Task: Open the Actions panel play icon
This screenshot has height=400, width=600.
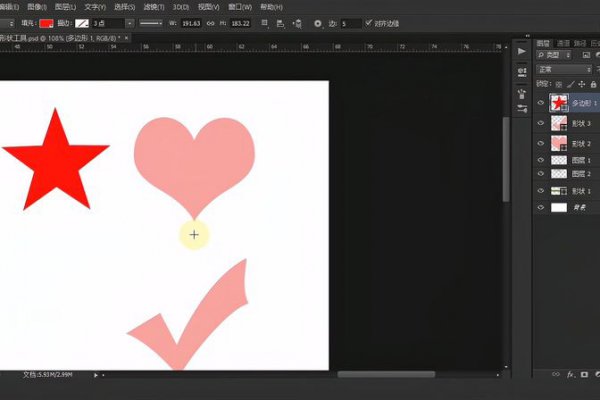Action: 522,51
